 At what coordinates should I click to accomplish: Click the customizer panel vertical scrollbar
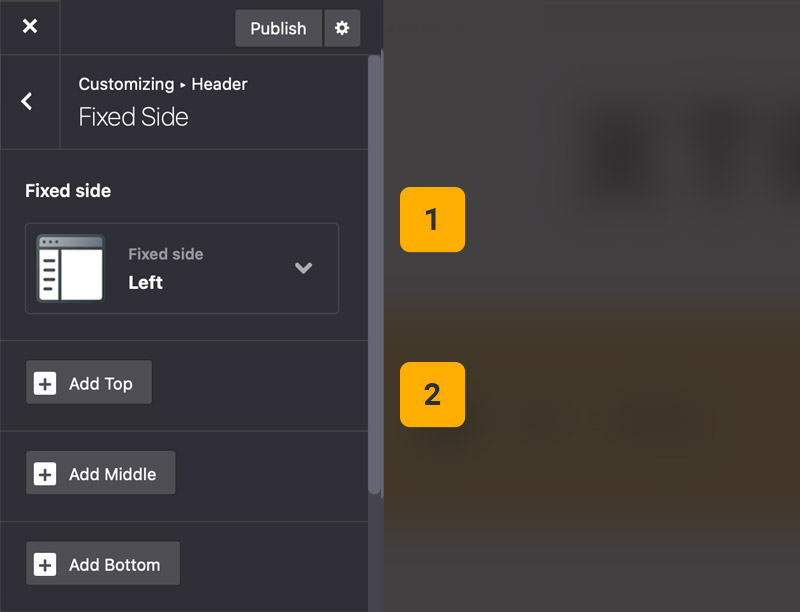click(x=375, y=270)
